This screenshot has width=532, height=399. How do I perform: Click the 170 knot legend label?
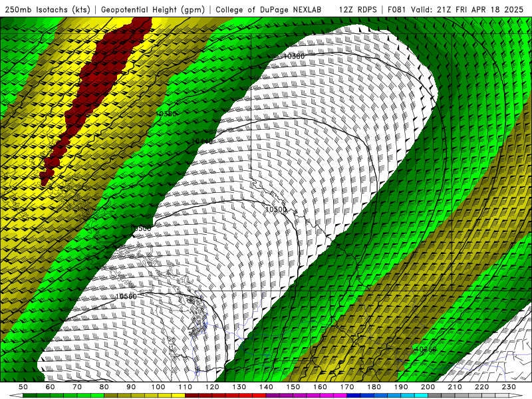pyautogui.click(x=347, y=387)
